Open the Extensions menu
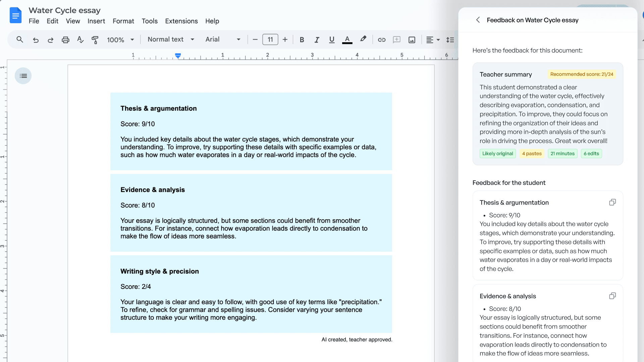Viewport: 644px width, 362px height. coord(181,21)
